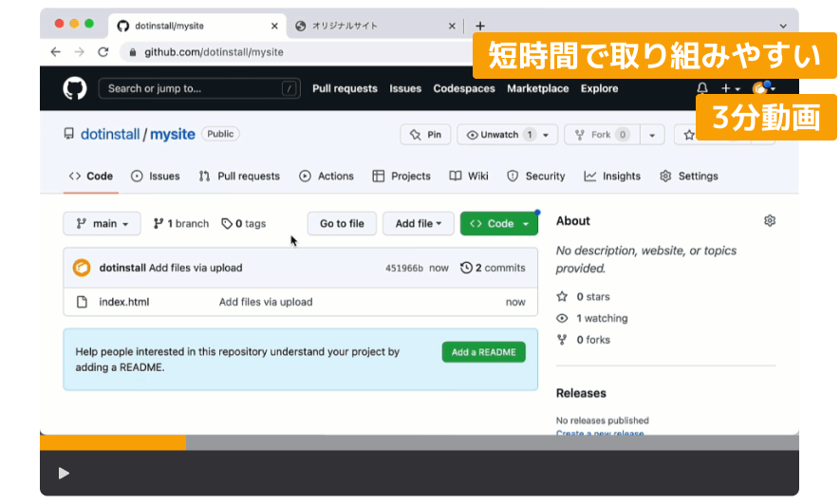Open the Security tab
The image size is (840, 504).
535,177
